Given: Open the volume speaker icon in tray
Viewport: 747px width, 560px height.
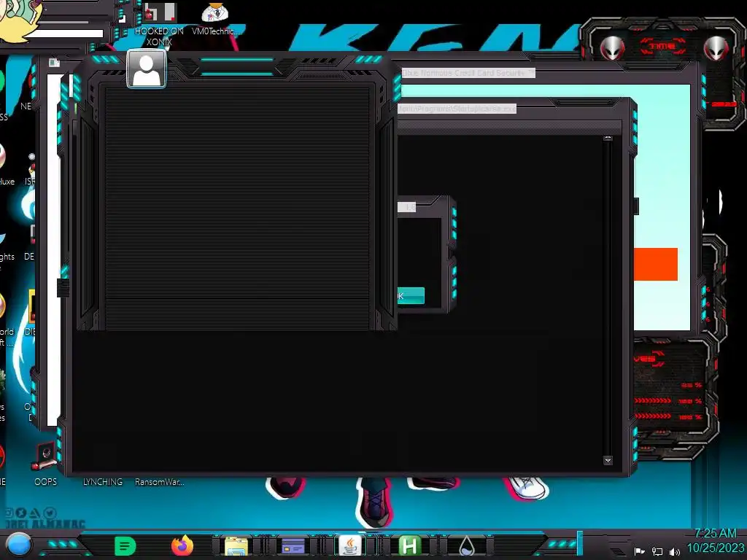Looking at the screenshot, I should (674, 551).
